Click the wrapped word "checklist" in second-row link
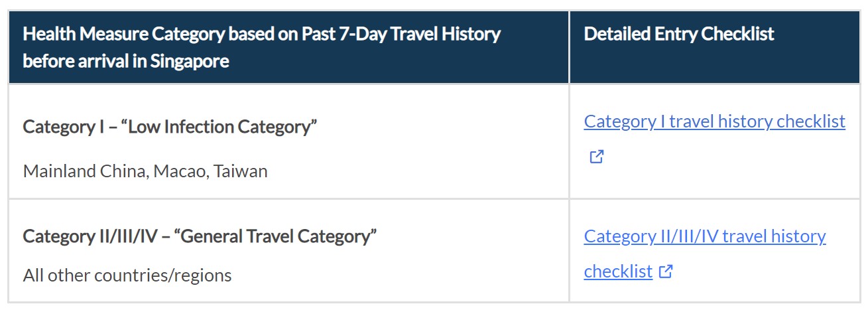 (x=618, y=272)
